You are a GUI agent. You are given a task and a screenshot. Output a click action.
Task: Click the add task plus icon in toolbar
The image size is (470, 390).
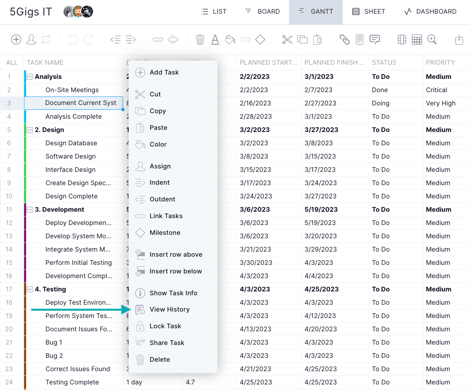click(16, 40)
